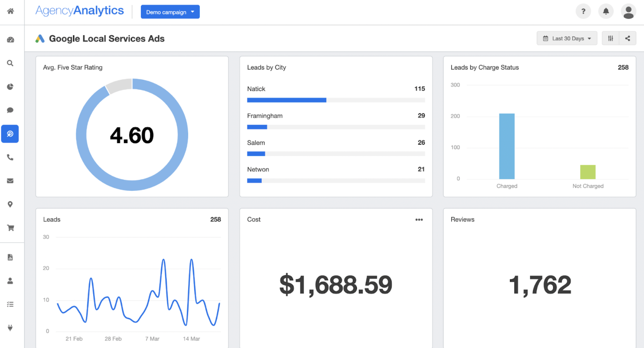Click the Charged bar in chart
This screenshot has height=348, width=644.
pos(507,146)
